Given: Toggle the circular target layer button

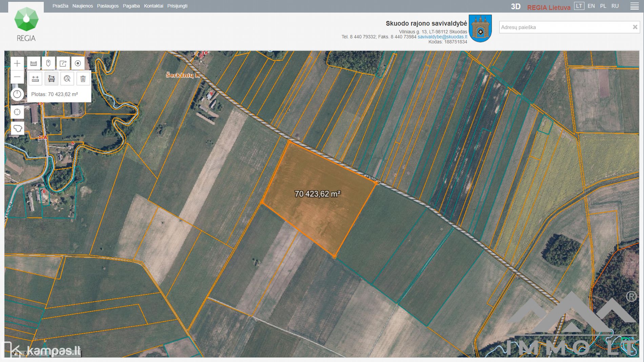Looking at the screenshot, I should [78, 63].
